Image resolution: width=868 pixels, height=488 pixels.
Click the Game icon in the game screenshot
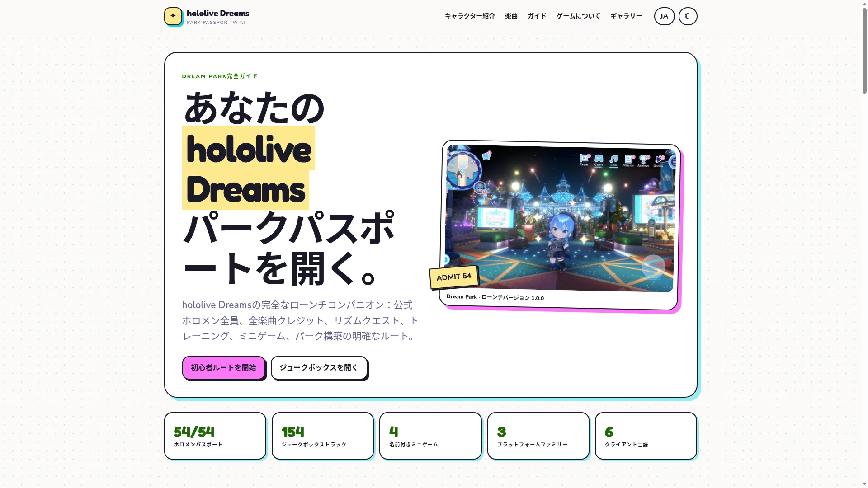tap(599, 160)
